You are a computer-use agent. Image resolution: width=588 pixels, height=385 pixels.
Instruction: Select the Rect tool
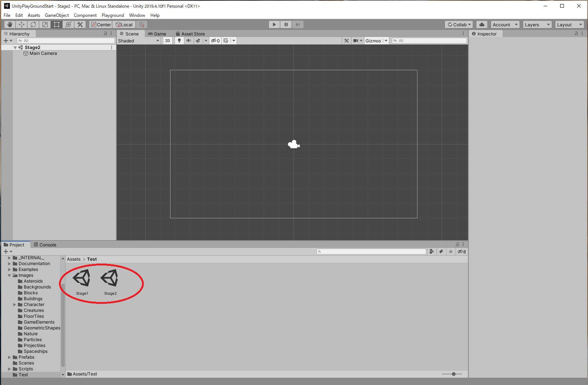pos(57,24)
